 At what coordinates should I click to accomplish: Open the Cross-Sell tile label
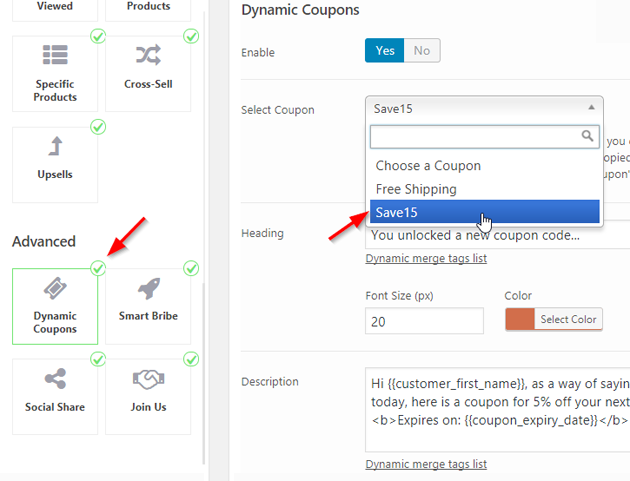click(x=148, y=84)
